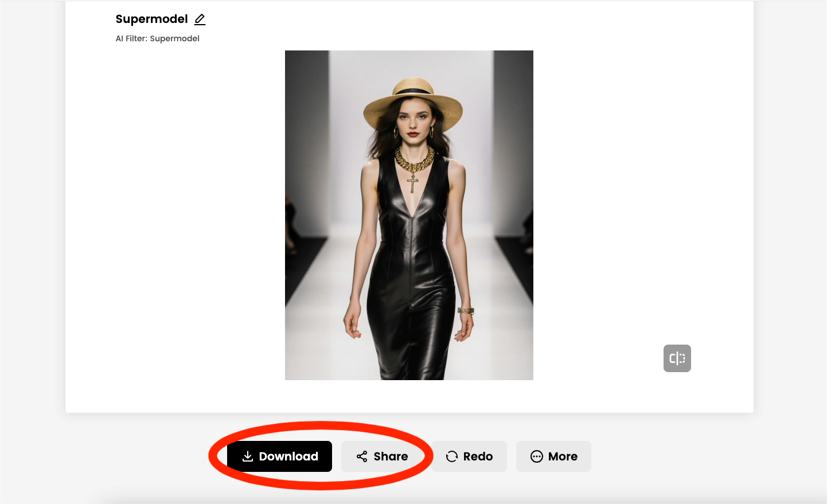
Task: Click the cross pendant in the image
Action: point(412,183)
